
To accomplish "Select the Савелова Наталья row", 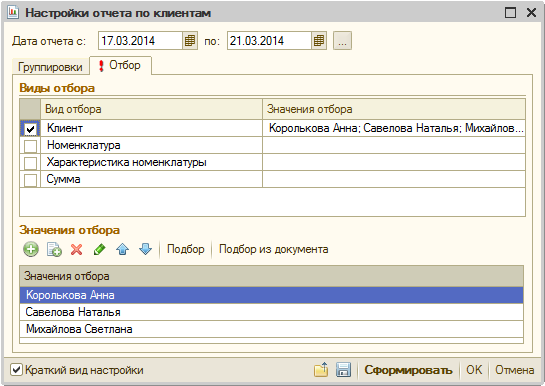I will (x=271, y=312).
